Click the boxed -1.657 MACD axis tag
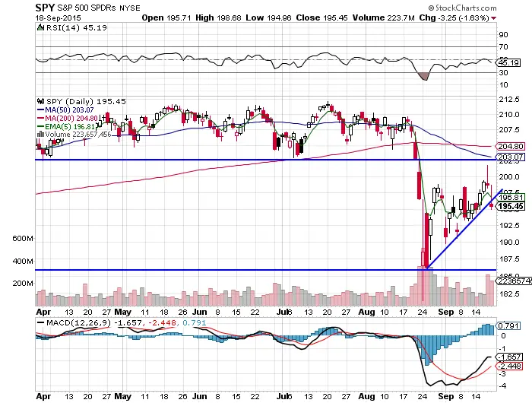532x403 pixels. click(x=509, y=357)
